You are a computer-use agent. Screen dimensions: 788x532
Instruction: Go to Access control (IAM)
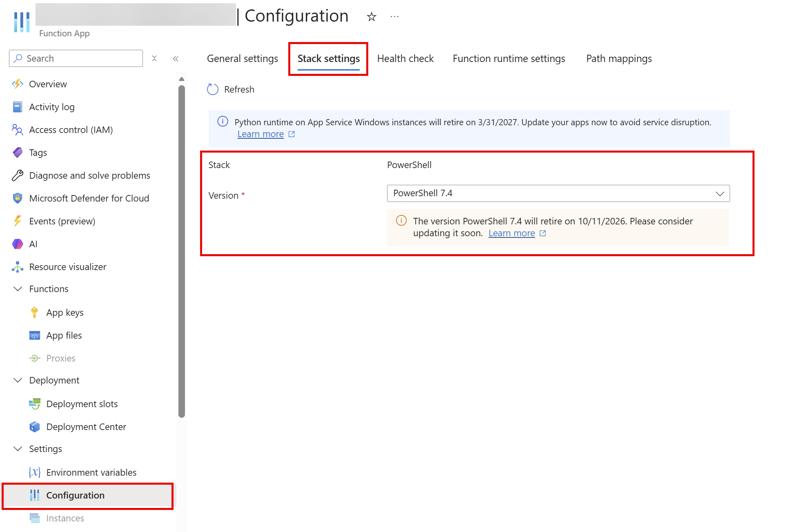(71, 130)
